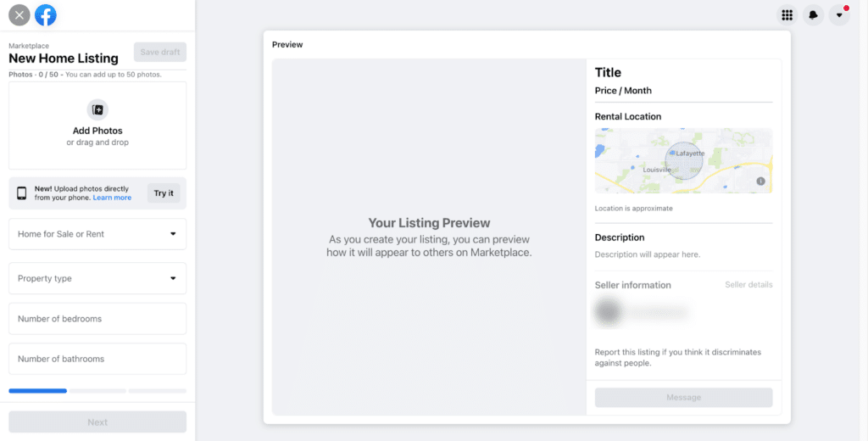Click the Rental Location map thumbnail
868x441 pixels.
tap(684, 160)
